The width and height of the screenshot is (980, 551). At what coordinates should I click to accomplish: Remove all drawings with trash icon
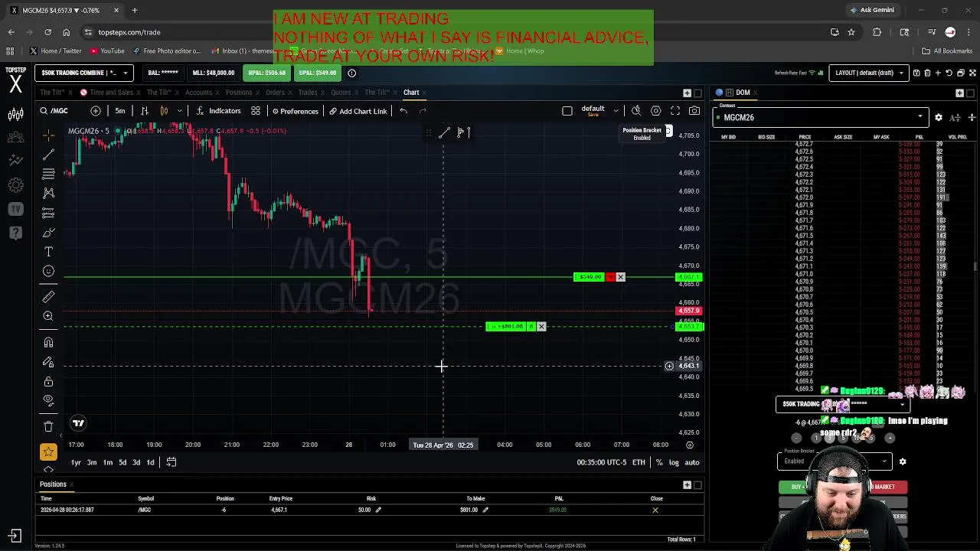pos(48,426)
